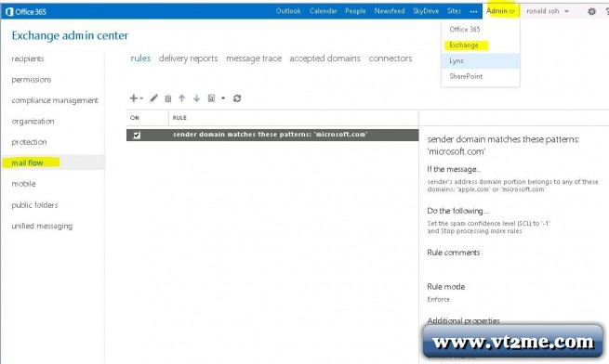Open Calendar in top navigation
609x364 pixels.
(x=324, y=11)
